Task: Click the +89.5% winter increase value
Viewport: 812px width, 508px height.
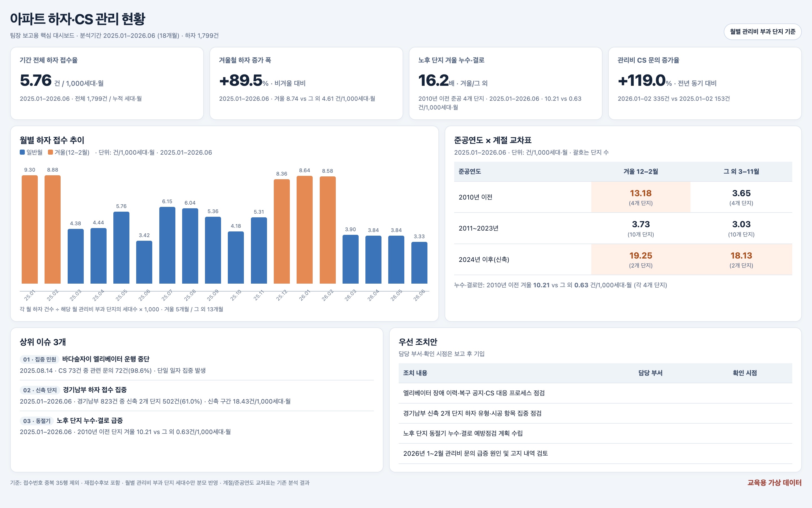Action: tap(240, 80)
